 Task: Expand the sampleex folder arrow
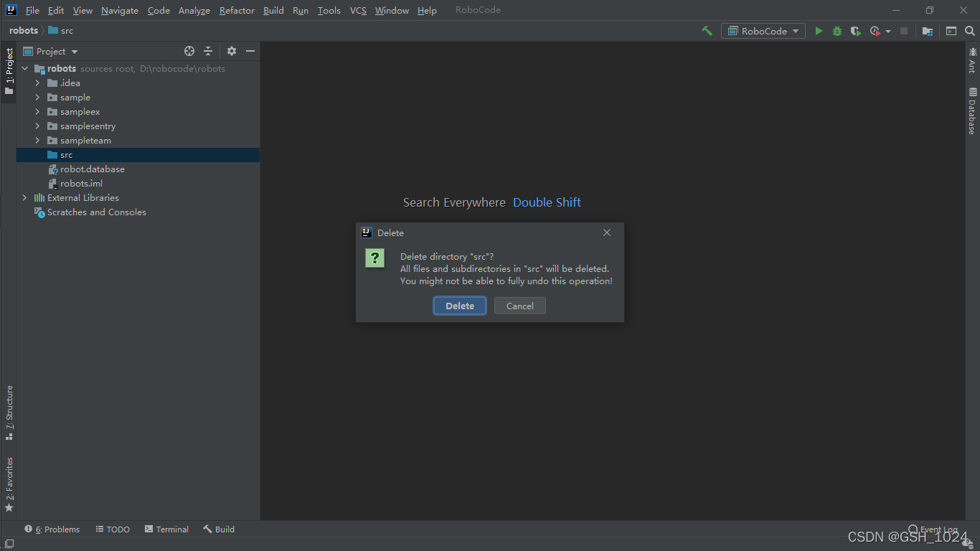37,112
